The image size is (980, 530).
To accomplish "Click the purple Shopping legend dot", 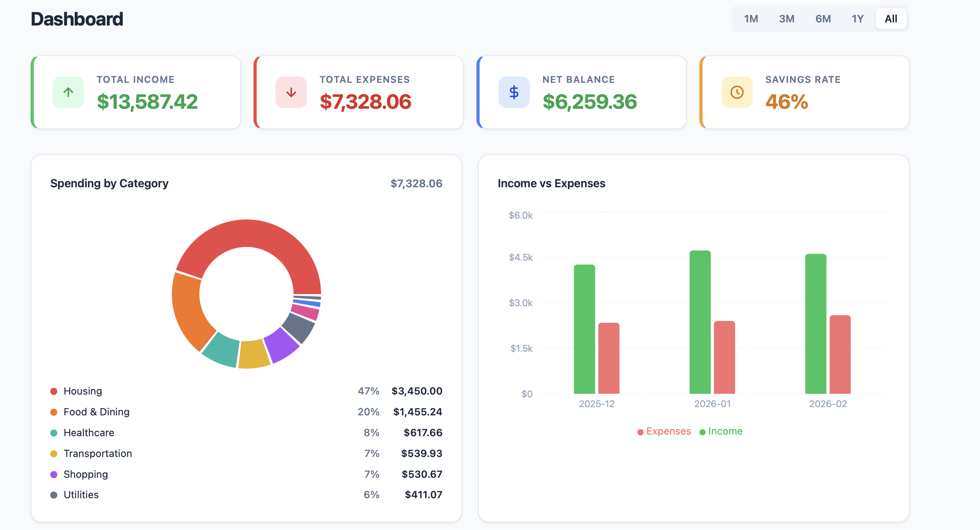I will coord(54,475).
